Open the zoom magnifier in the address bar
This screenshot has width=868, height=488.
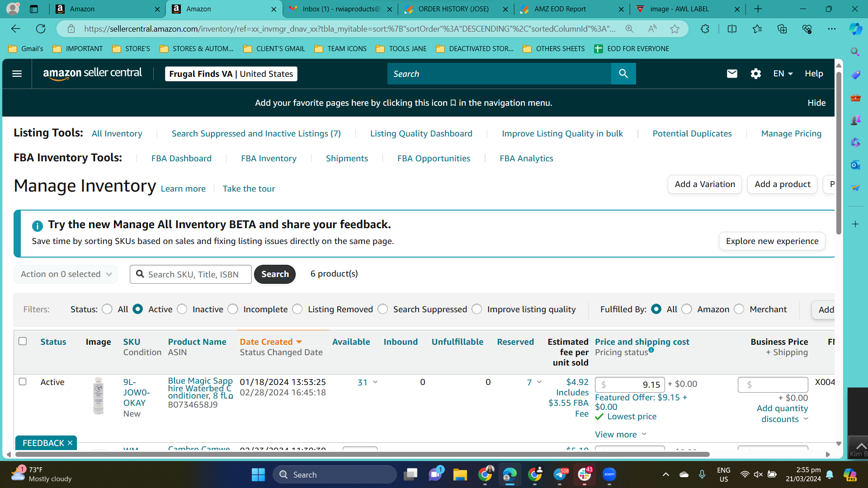629,29
